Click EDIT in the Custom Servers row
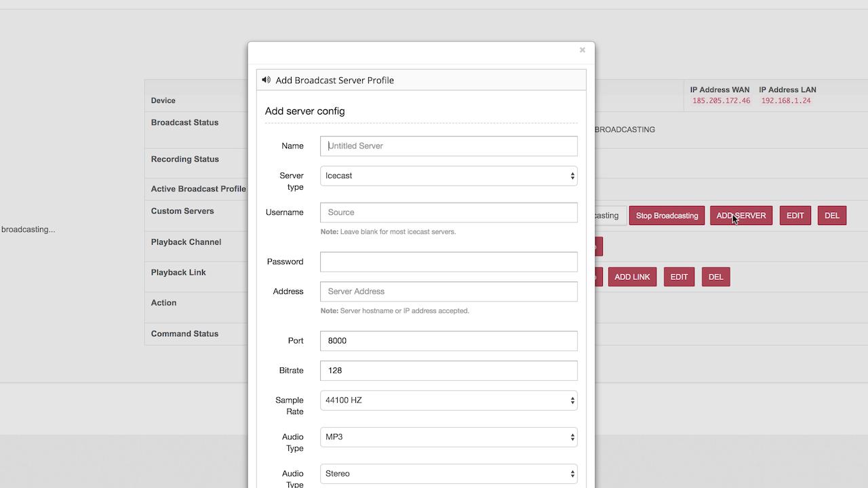The height and width of the screenshot is (488, 868). 795,216
